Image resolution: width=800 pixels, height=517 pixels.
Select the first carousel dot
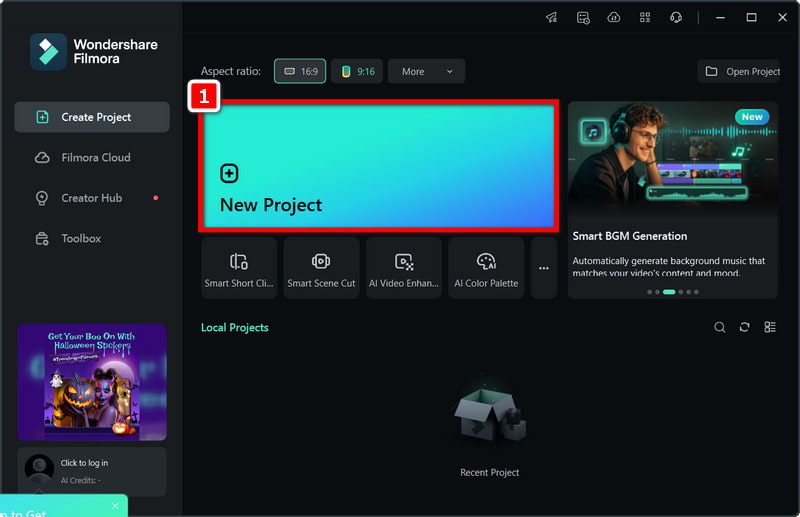(x=649, y=292)
